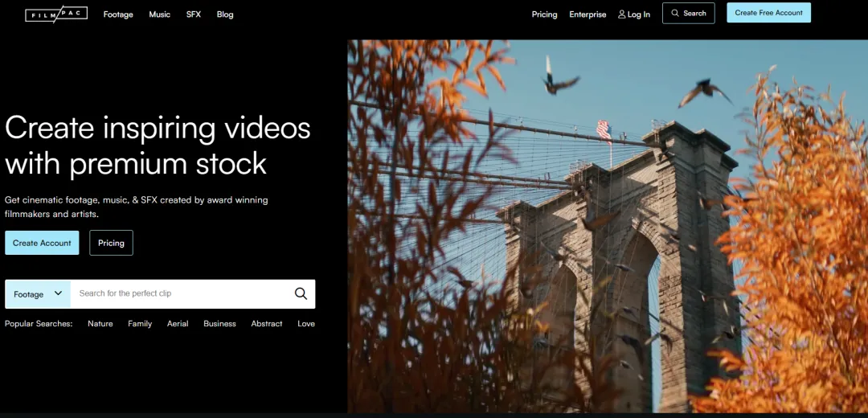Click the Search button in header
Viewport: 868px width, 418px height.
[x=688, y=14]
